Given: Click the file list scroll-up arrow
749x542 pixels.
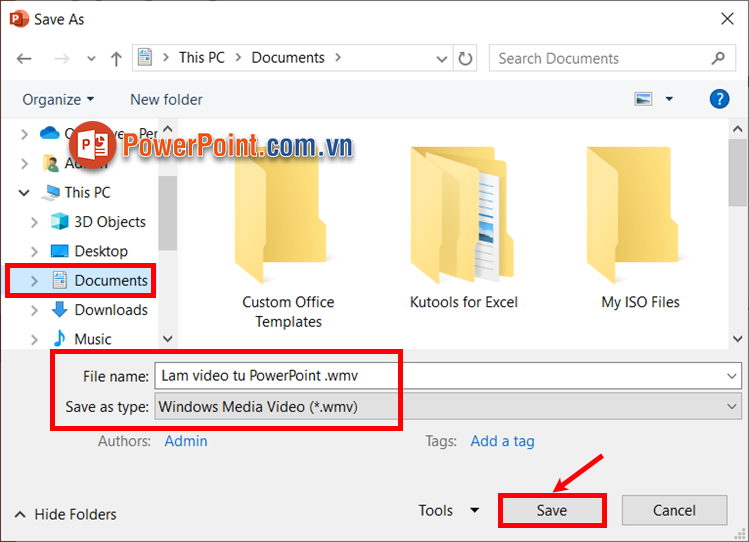Looking at the screenshot, I should point(738,129).
